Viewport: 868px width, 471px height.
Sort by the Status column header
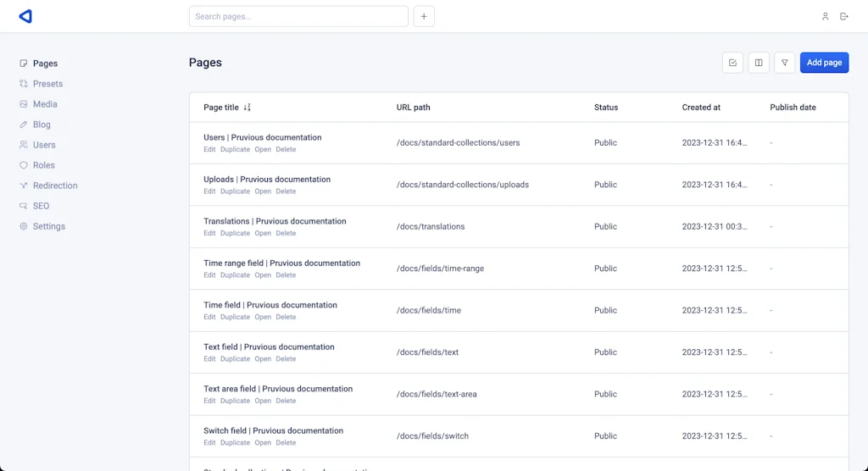606,108
